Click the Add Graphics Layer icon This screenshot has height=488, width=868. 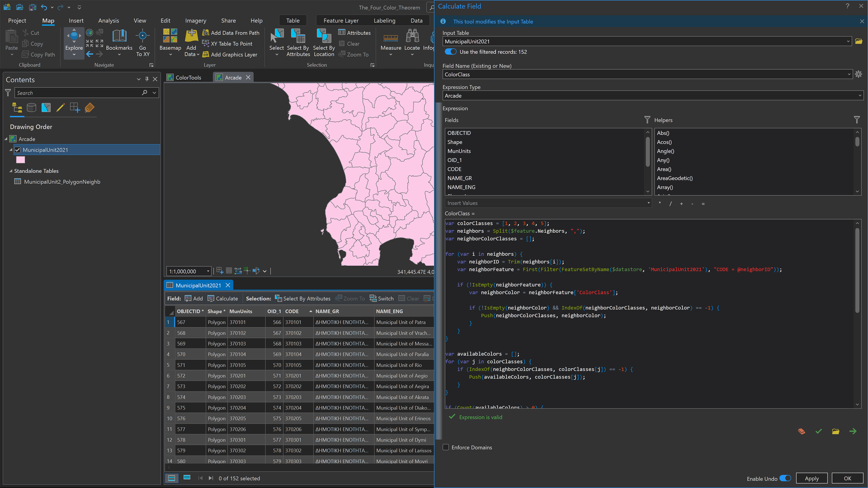pos(206,54)
